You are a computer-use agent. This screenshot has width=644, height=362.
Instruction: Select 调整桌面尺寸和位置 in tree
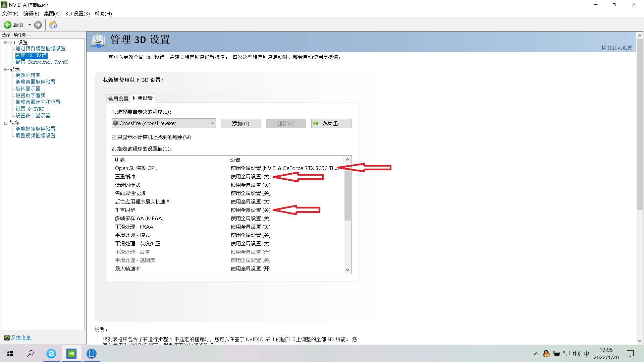pyautogui.click(x=38, y=102)
